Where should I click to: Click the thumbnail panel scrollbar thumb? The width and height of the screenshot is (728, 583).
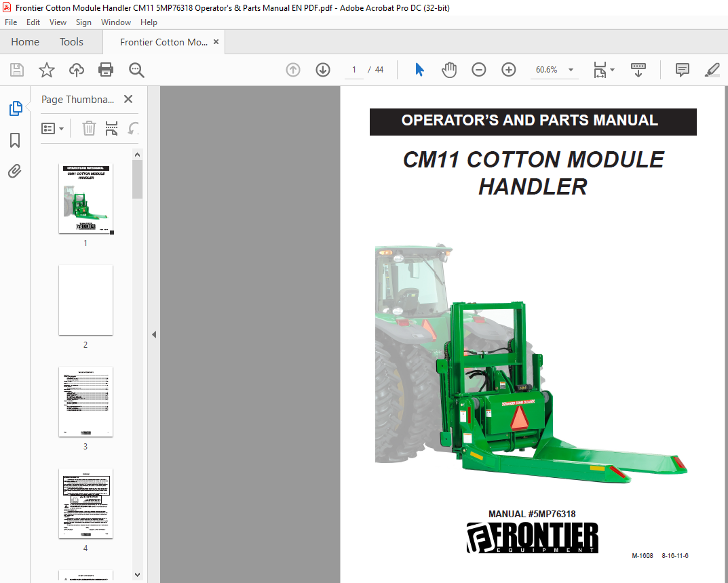pyautogui.click(x=137, y=180)
